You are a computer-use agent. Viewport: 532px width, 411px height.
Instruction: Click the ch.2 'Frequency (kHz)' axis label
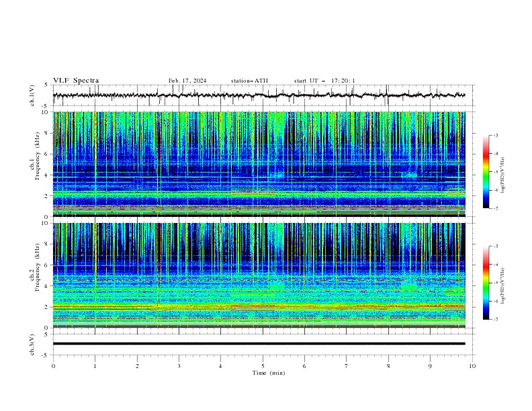[x=38, y=267]
